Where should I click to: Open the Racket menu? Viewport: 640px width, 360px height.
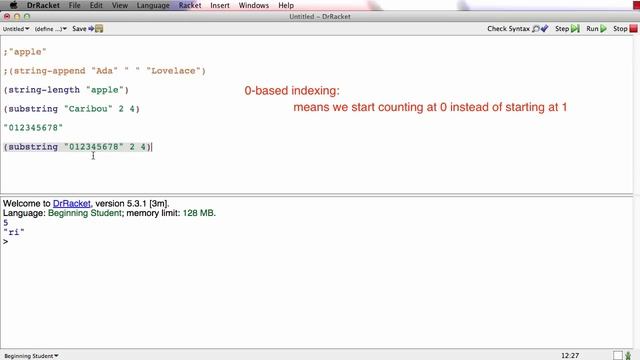point(190,5)
